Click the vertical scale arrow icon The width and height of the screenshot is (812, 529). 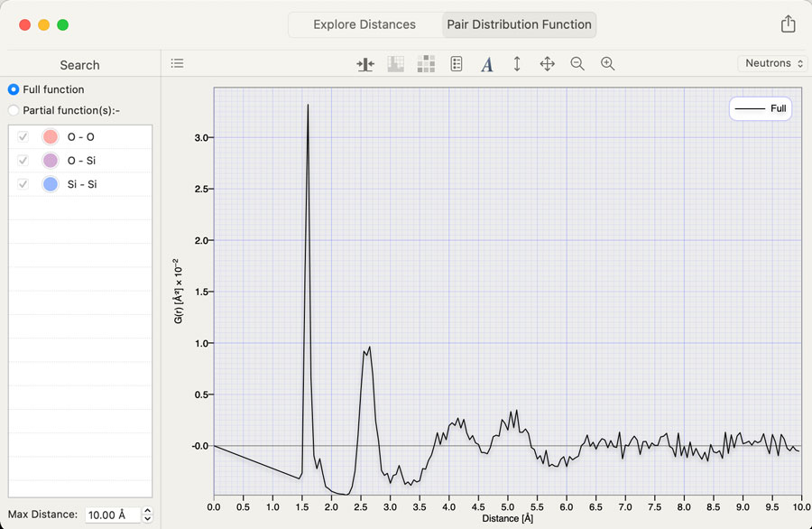point(517,64)
